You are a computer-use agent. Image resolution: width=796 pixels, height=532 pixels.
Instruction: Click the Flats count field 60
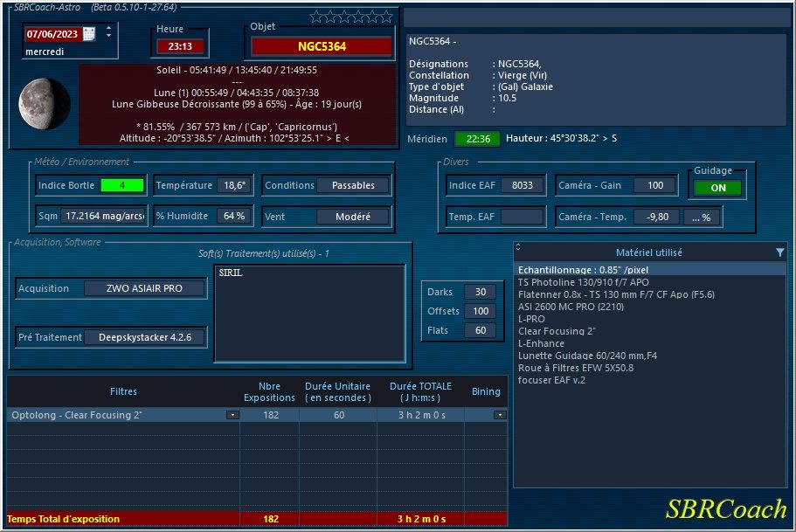pyautogui.click(x=481, y=330)
